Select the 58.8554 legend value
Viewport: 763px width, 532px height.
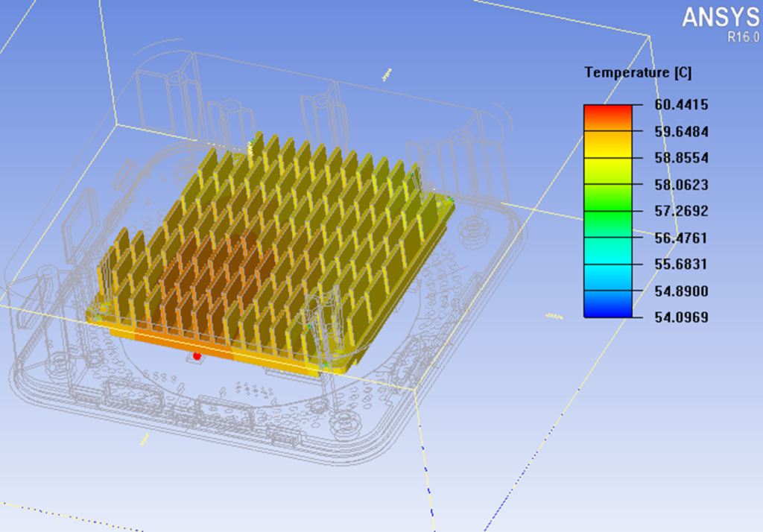point(681,158)
